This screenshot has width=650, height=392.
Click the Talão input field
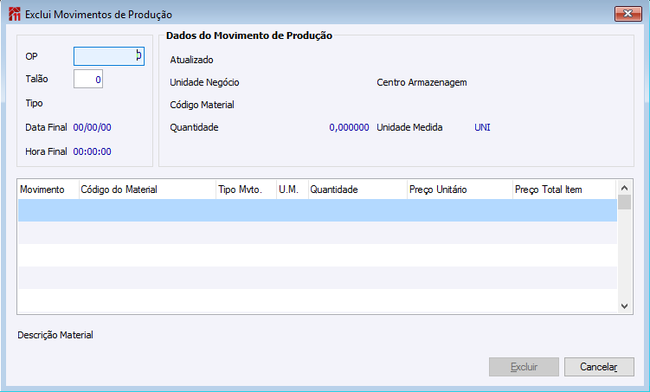(x=88, y=79)
